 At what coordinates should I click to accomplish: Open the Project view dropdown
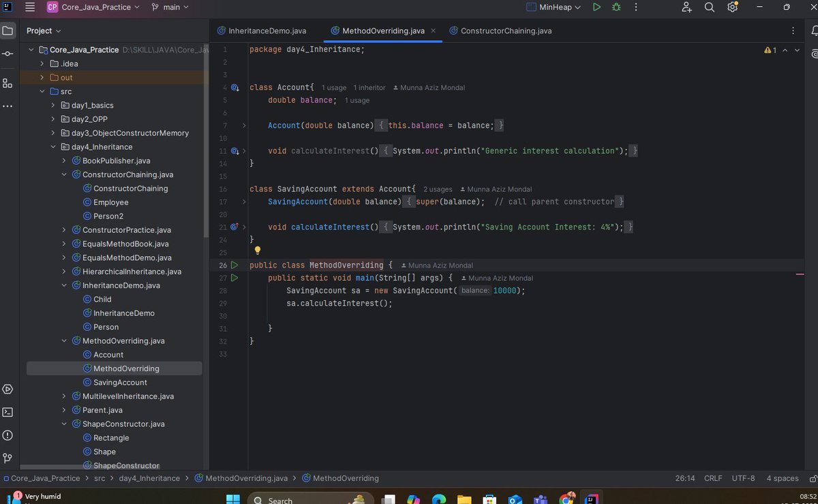click(44, 31)
